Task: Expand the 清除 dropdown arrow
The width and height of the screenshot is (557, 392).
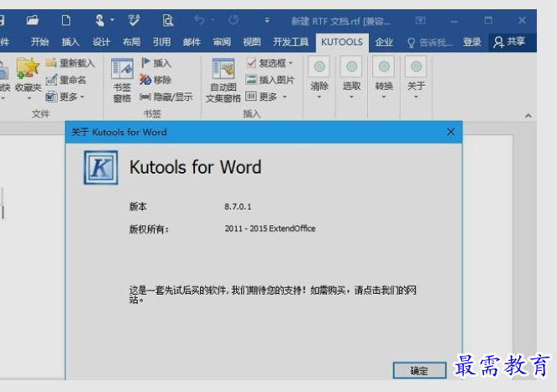Action: point(319,97)
